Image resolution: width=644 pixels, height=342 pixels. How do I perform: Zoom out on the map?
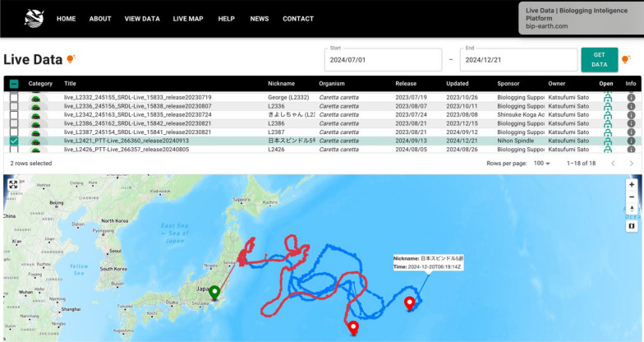[x=631, y=197]
